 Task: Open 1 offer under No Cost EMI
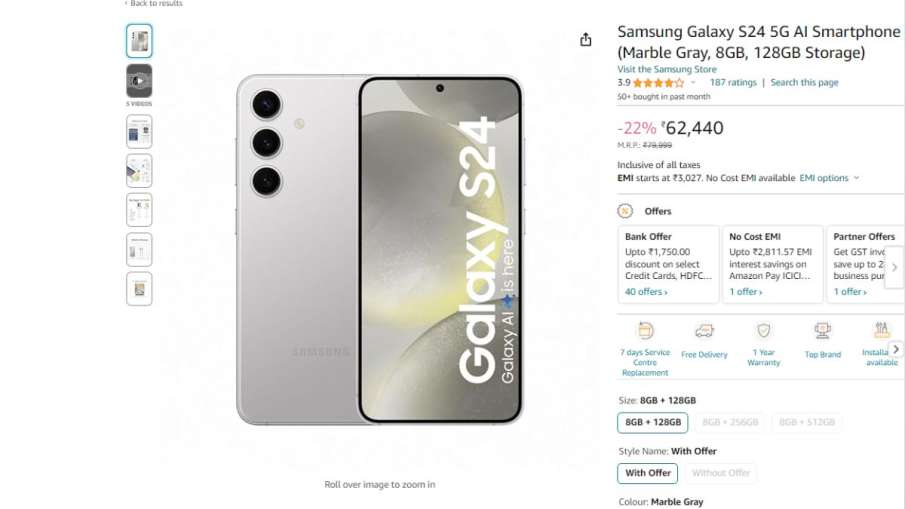pos(746,292)
